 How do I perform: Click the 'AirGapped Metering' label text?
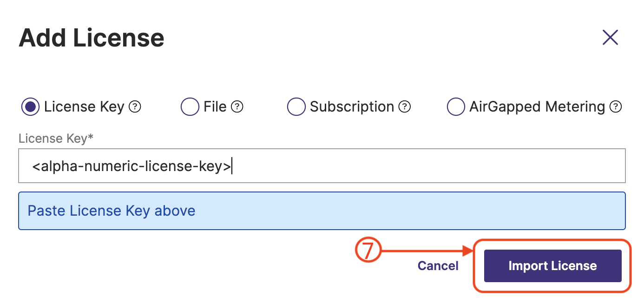[537, 107]
